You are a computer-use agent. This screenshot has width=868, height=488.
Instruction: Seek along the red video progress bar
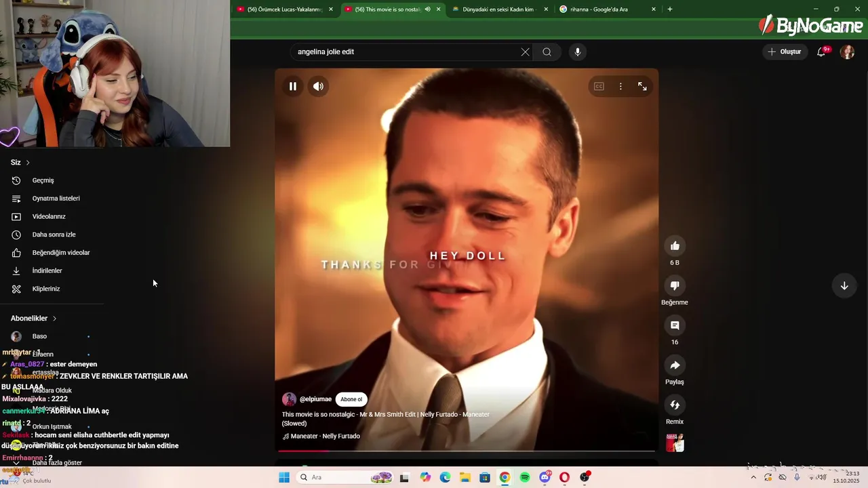pos(467,450)
